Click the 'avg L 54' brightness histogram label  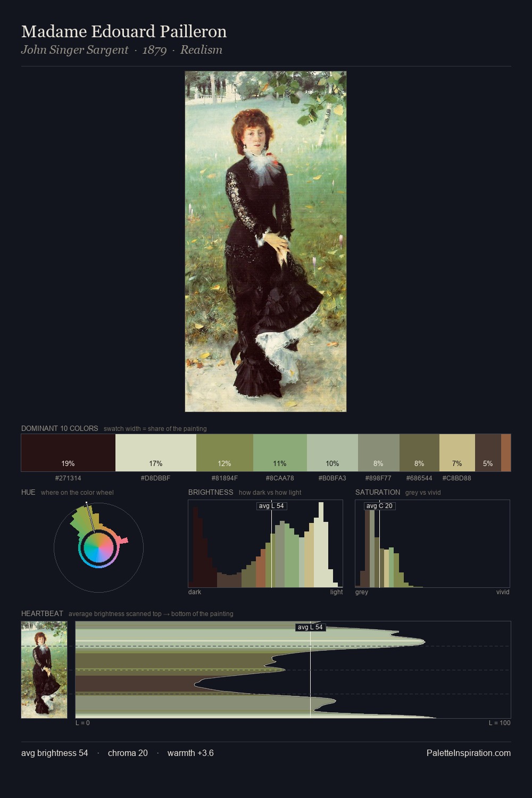click(271, 506)
